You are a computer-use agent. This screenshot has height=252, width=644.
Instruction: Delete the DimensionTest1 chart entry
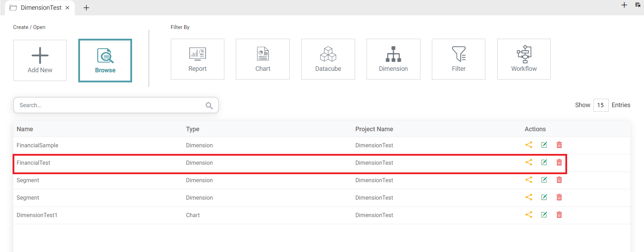559,215
